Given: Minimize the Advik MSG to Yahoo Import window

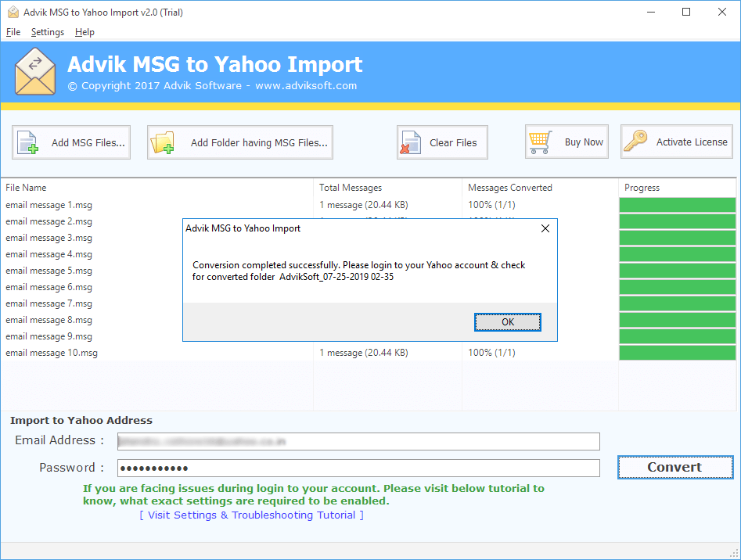Looking at the screenshot, I should tap(651, 13).
